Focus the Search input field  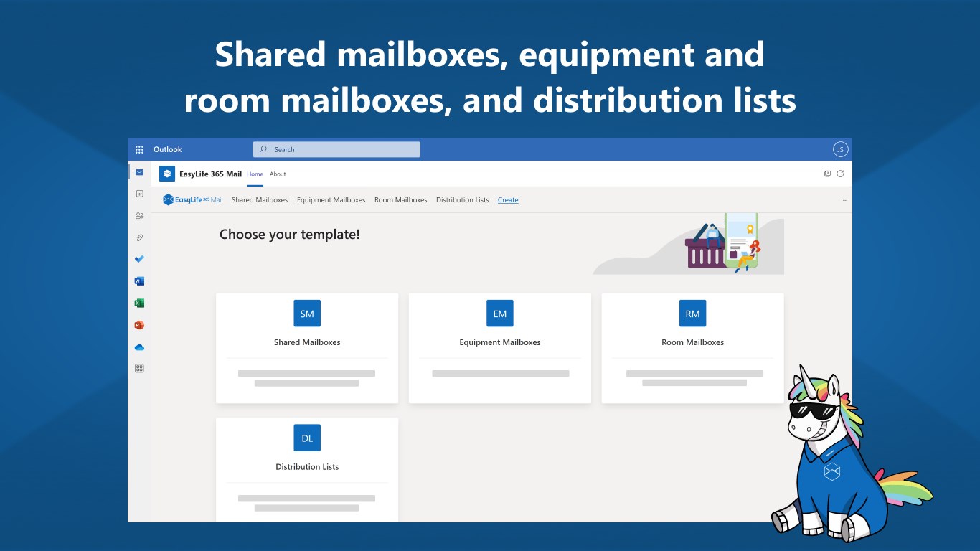coord(336,149)
